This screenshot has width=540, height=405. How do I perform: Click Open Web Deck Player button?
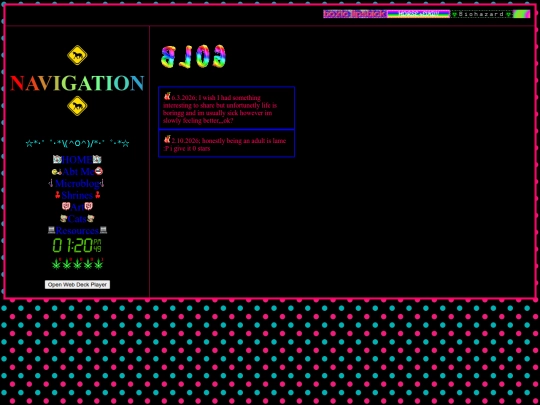point(77,284)
